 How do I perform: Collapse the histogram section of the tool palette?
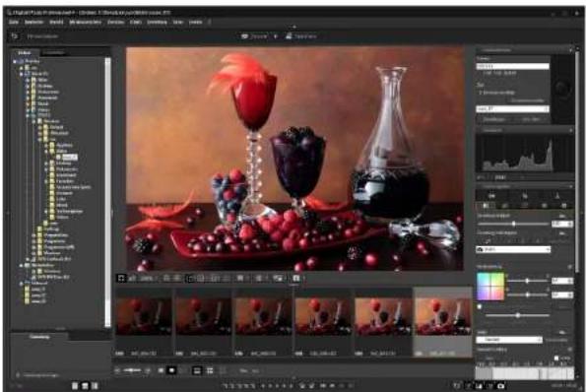[570, 130]
